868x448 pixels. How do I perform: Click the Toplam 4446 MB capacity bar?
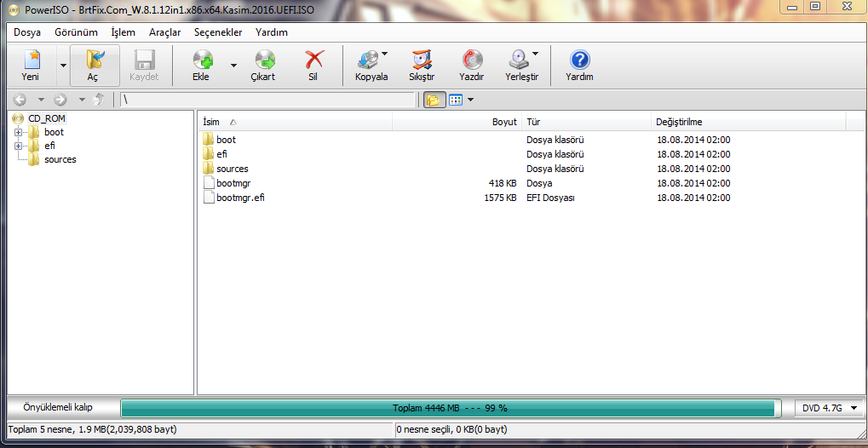(x=451, y=409)
